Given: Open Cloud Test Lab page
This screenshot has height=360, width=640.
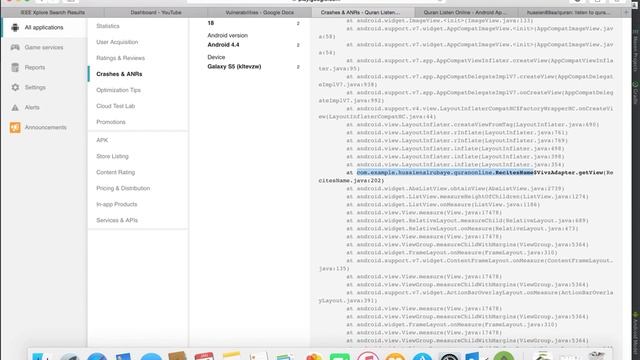Looking at the screenshot, I should pyautogui.click(x=116, y=106).
